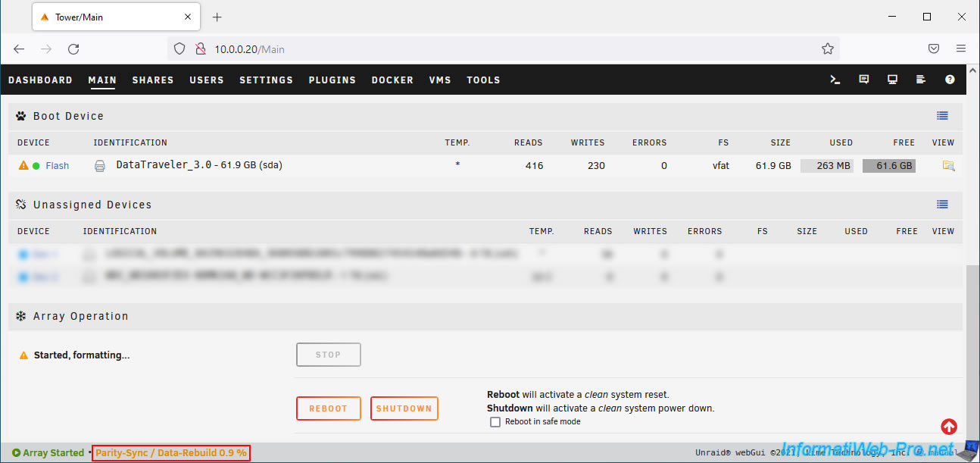Open the Flash device link

point(57,166)
